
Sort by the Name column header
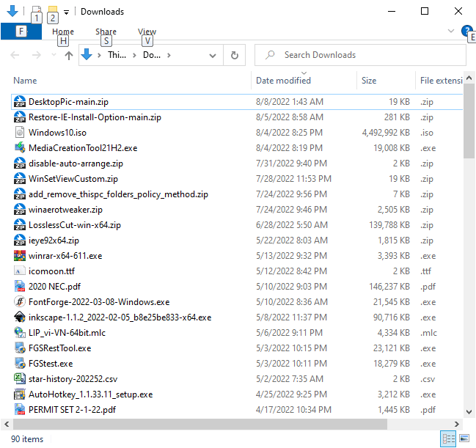point(25,81)
